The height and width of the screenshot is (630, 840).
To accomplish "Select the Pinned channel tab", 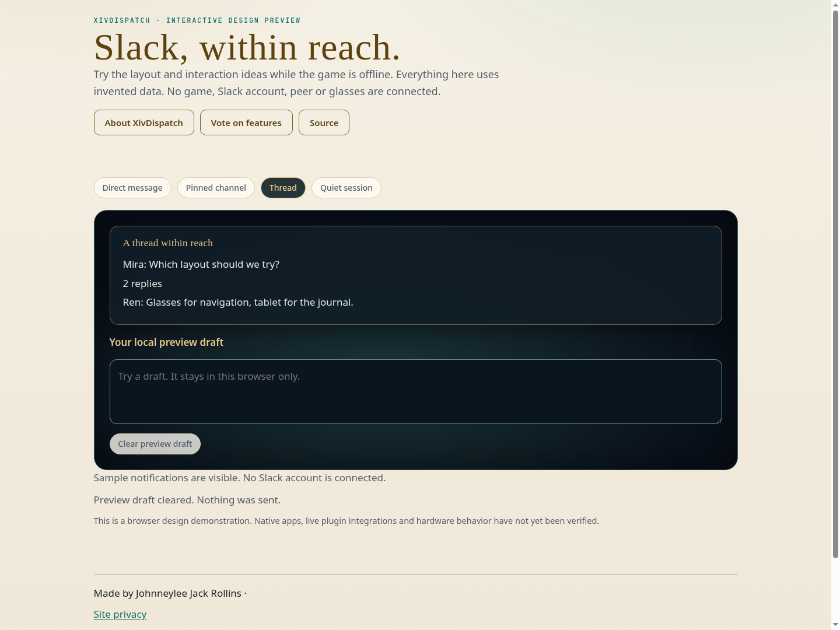I will click(x=216, y=188).
